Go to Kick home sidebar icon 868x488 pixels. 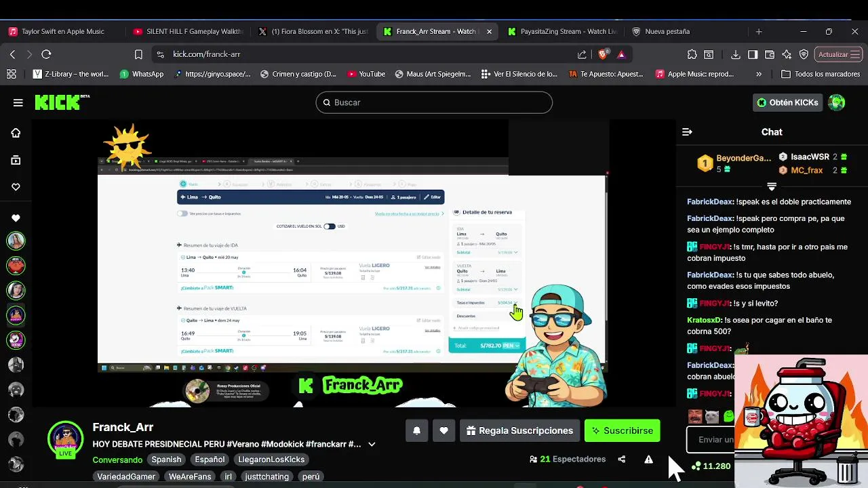coord(16,133)
